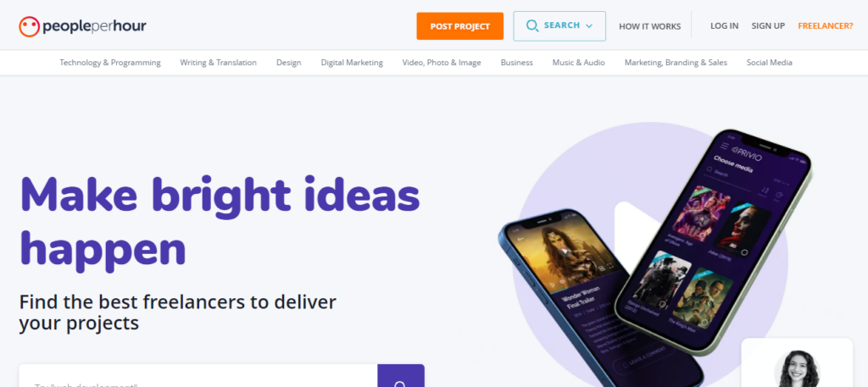Open the Social Media category
The image size is (868, 387).
770,63
